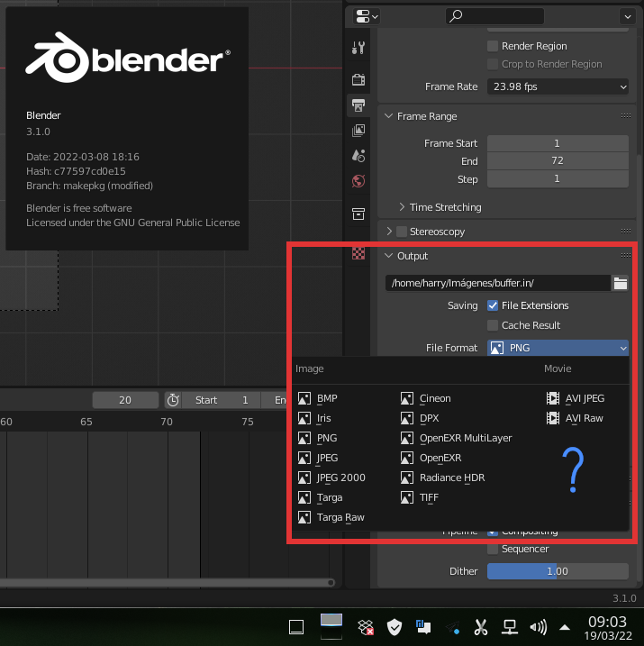644x646 pixels.
Task: Expand the hidden tray icons arrow
Action: pyautogui.click(x=565, y=628)
